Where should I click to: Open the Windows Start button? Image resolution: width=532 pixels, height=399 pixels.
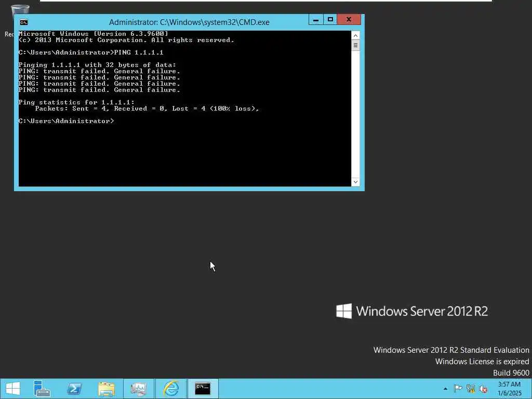pyautogui.click(x=13, y=389)
